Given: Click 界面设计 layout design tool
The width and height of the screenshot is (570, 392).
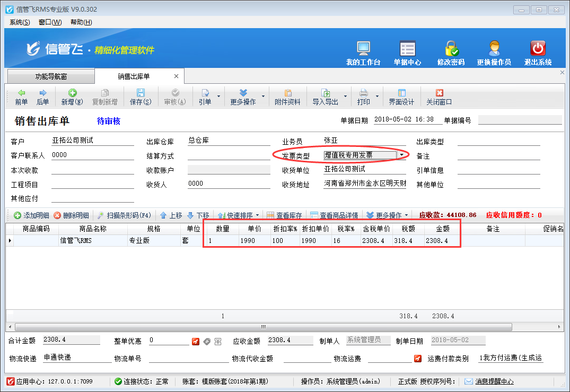Looking at the screenshot, I should pos(401,97).
